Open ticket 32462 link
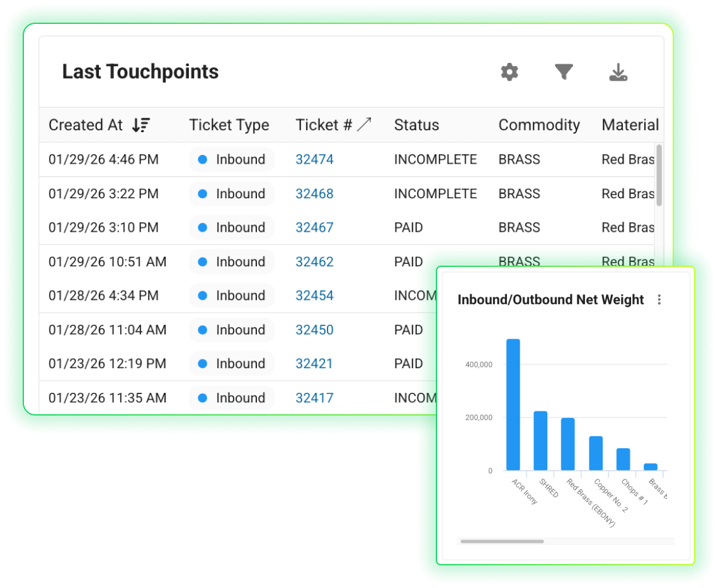 click(314, 262)
